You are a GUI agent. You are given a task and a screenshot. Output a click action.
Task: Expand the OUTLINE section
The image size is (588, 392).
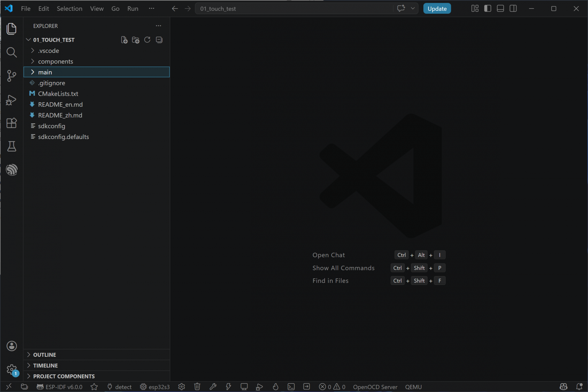(44, 355)
